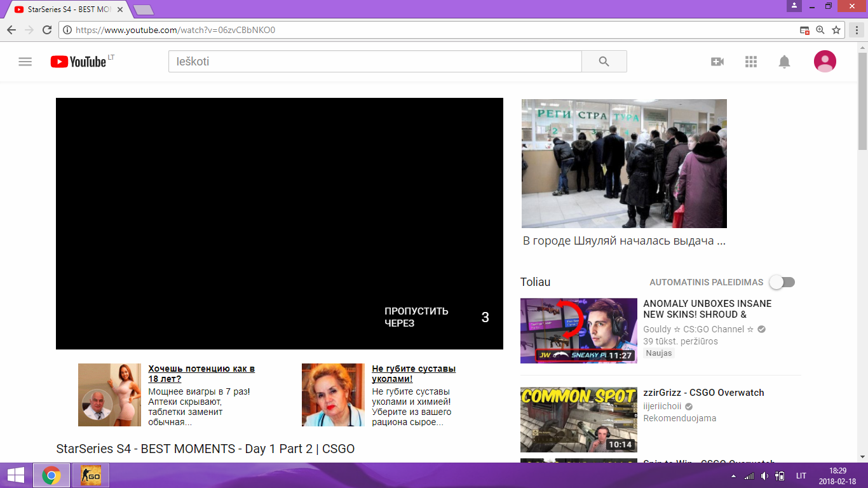The height and width of the screenshot is (488, 868).
Task: Reload the page with refresh icon
Action: pyautogui.click(x=47, y=30)
